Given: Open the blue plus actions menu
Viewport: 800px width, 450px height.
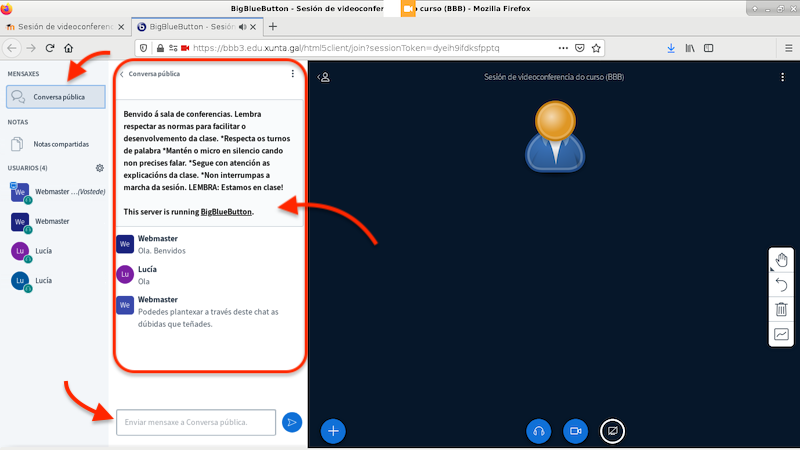Looking at the screenshot, I should pos(334,430).
